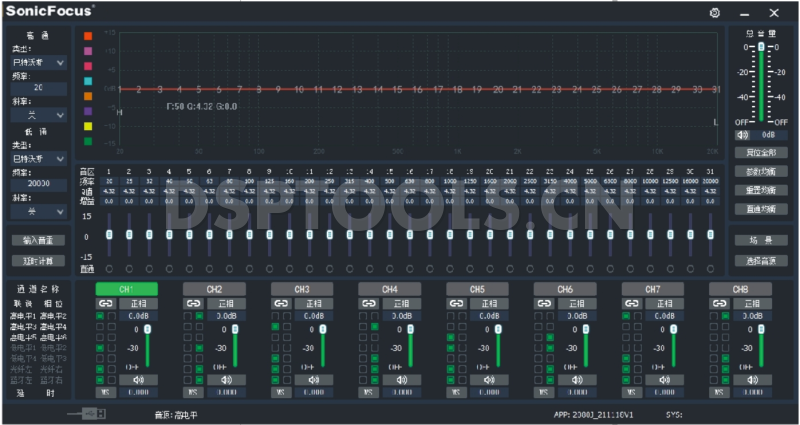Click CH2 delay MS unit button

[x=193, y=393]
